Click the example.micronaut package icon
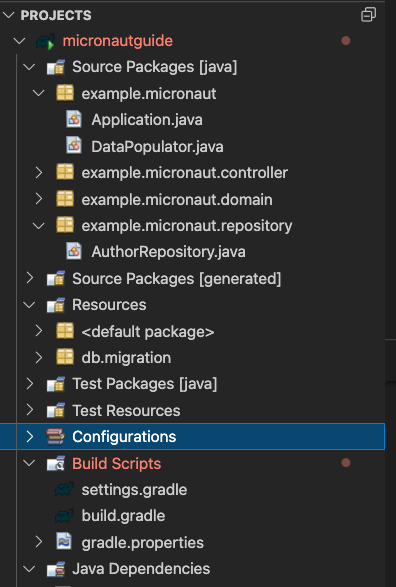Image resolution: width=396 pixels, height=587 pixels. click(x=65, y=93)
